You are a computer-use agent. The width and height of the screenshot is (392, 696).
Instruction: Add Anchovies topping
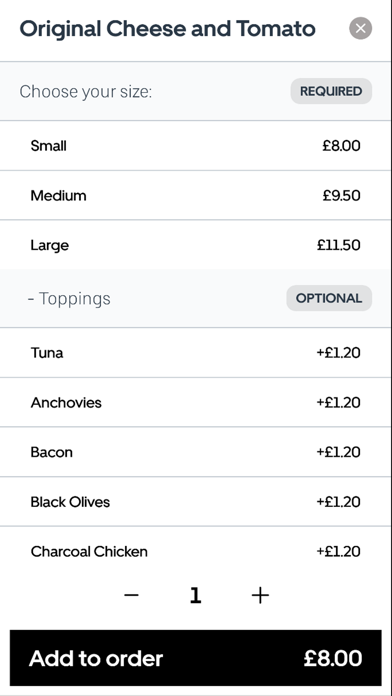click(195, 403)
